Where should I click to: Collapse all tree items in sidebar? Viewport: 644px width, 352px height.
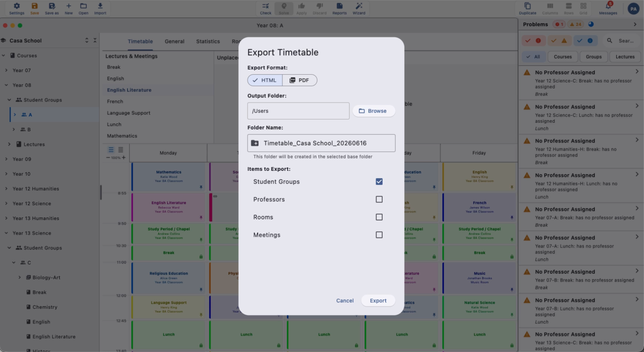95,40
